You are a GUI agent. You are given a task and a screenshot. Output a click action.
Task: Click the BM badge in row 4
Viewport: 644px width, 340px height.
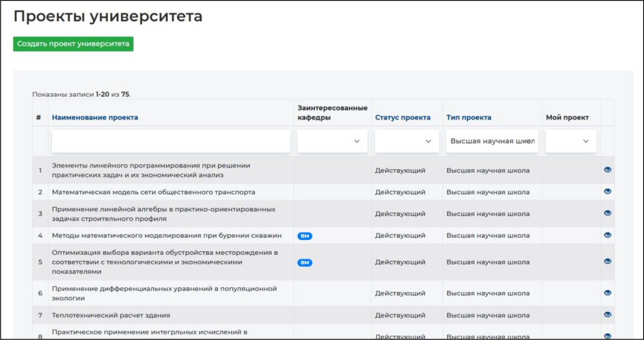(305, 236)
